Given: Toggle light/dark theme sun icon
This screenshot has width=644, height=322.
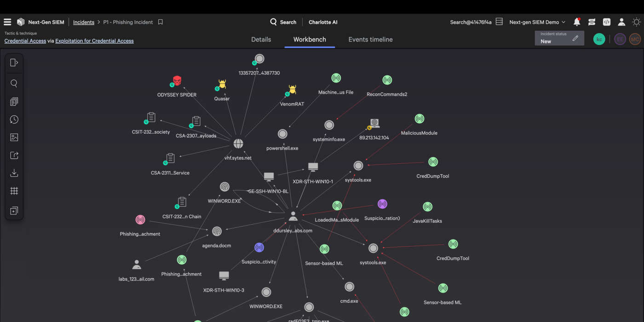Looking at the screenshot, I should pyautogui.click(x=636, y=22).
